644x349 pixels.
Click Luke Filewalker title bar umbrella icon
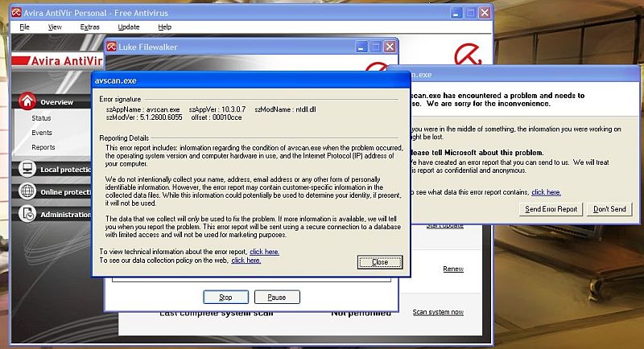pyautogui.click(x=111, y=47)
